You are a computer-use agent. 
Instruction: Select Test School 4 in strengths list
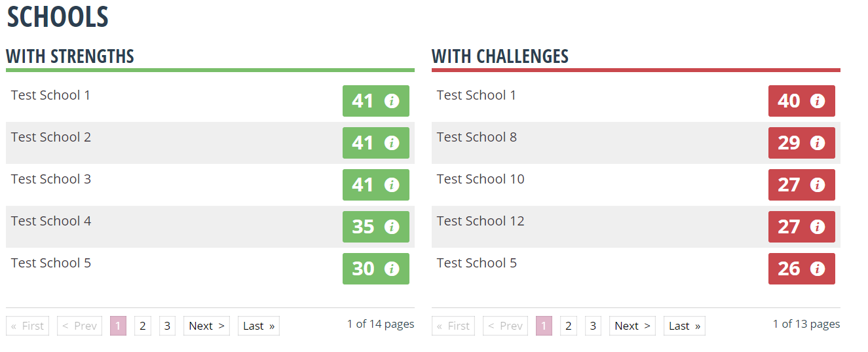click(x=51, y=221)
